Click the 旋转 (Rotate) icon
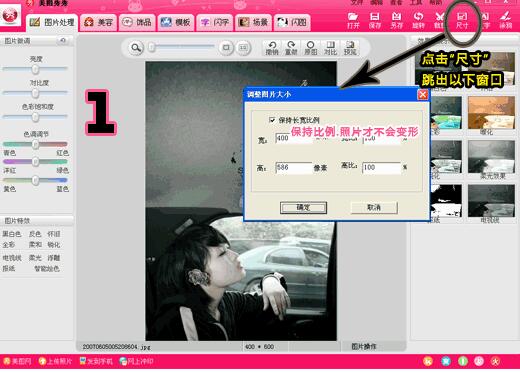Image resolution: width=520 pixels, height=374 pixels. (418, 20)
